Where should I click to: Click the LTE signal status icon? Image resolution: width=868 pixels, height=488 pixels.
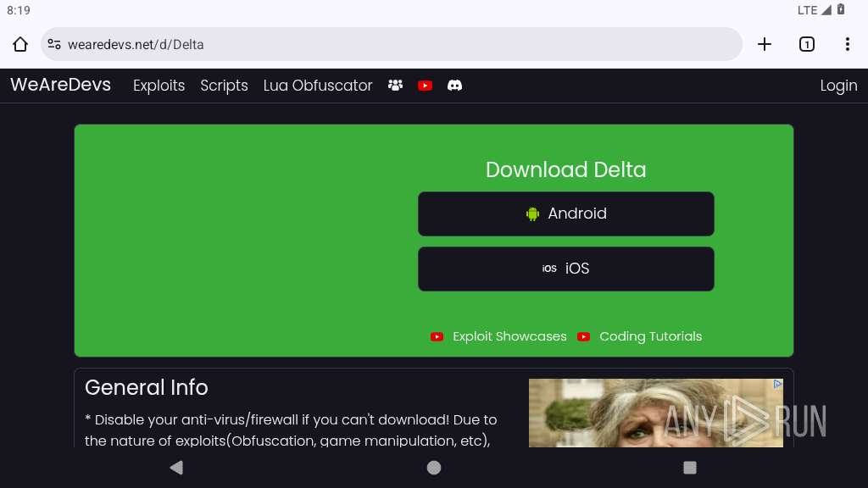(815, 10)
